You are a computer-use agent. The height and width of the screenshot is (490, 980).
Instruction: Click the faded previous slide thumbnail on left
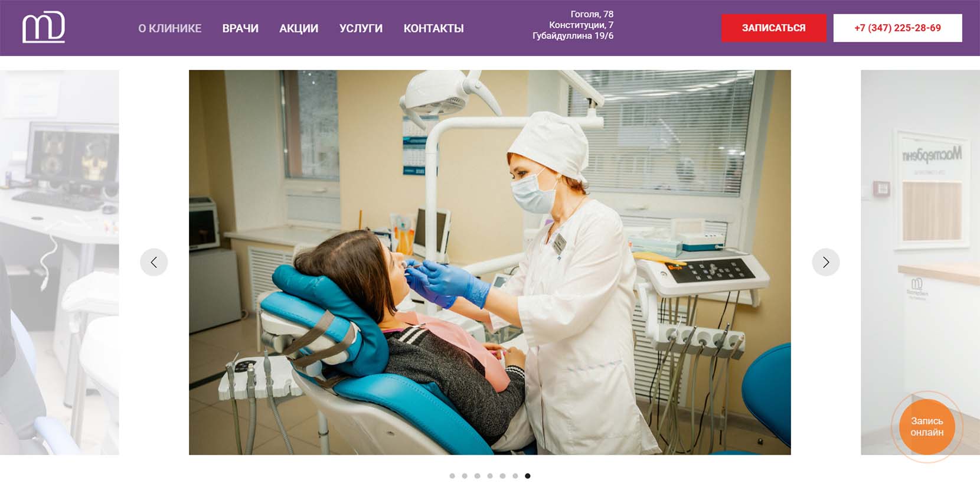click(x=59, y=262)
